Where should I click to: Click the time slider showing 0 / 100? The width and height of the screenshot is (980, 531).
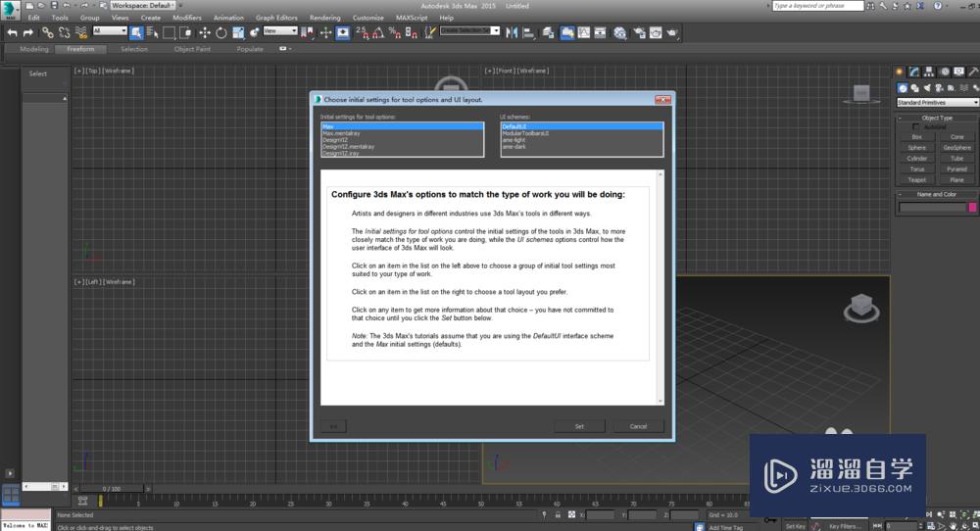(112, 489)
